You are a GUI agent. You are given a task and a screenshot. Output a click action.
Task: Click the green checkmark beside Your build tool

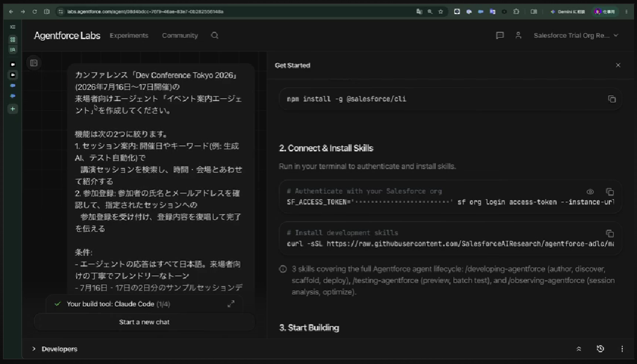pyautogui.click(x=58, y=304)
